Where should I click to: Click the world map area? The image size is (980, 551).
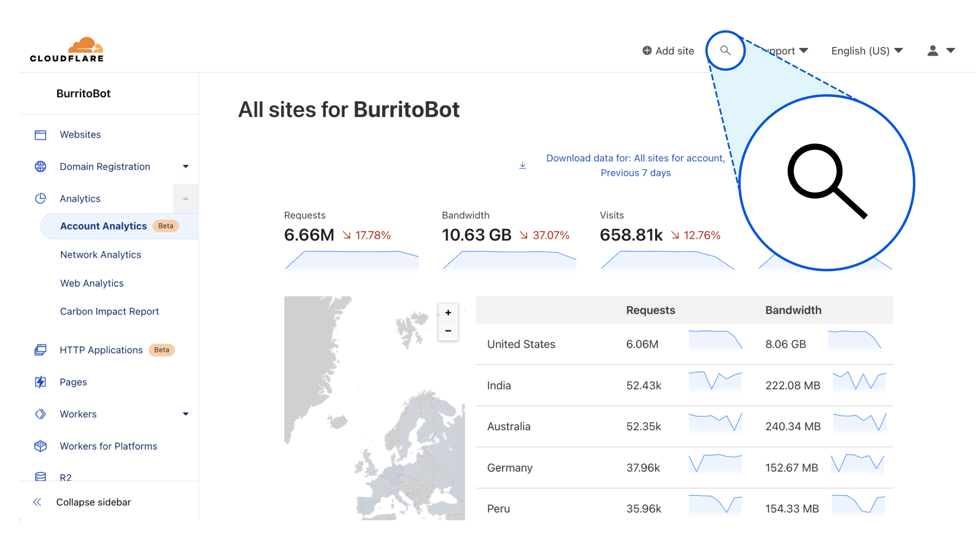click(x=374, y=408)
